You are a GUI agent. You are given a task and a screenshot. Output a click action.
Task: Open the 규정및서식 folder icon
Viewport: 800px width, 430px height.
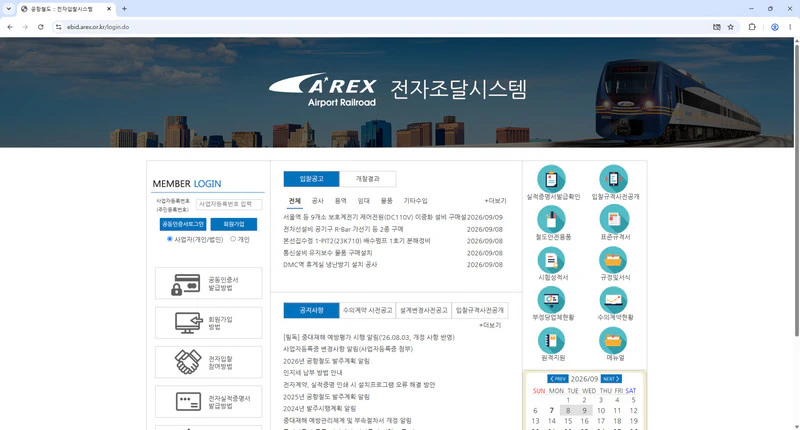coord(613,260)
